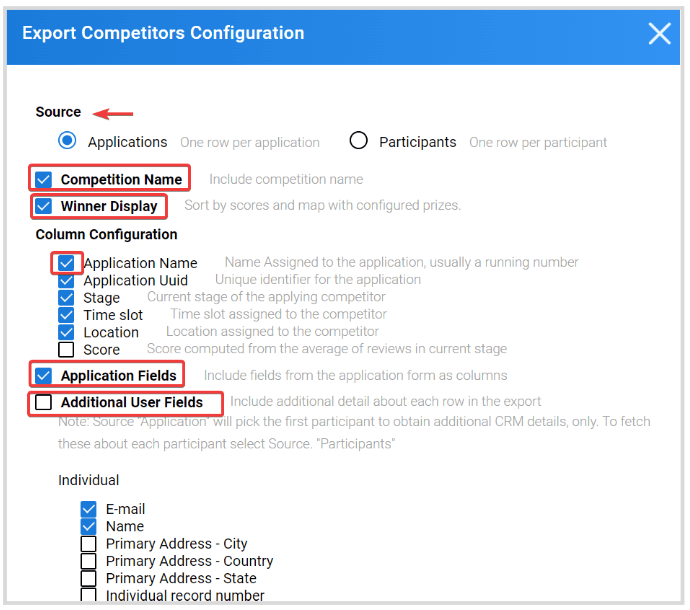Viewport: 690px width, 610px height.
Task: Check Primary Address - City field
Action: point(88,544)
